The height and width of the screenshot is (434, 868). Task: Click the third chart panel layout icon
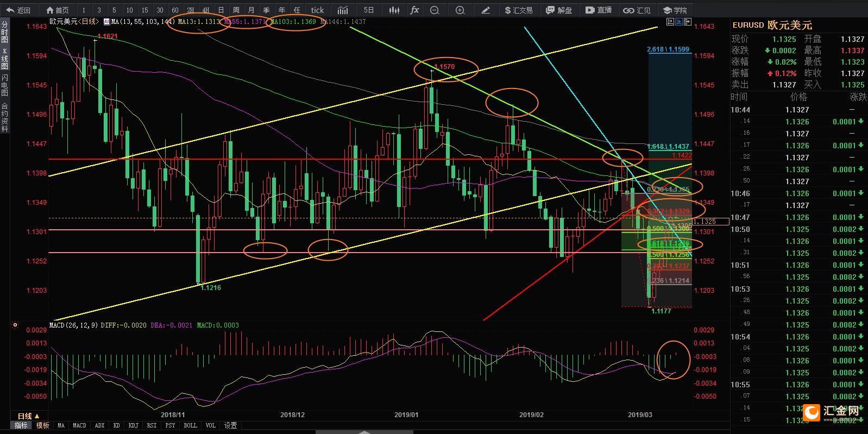[x=688, y=22]
